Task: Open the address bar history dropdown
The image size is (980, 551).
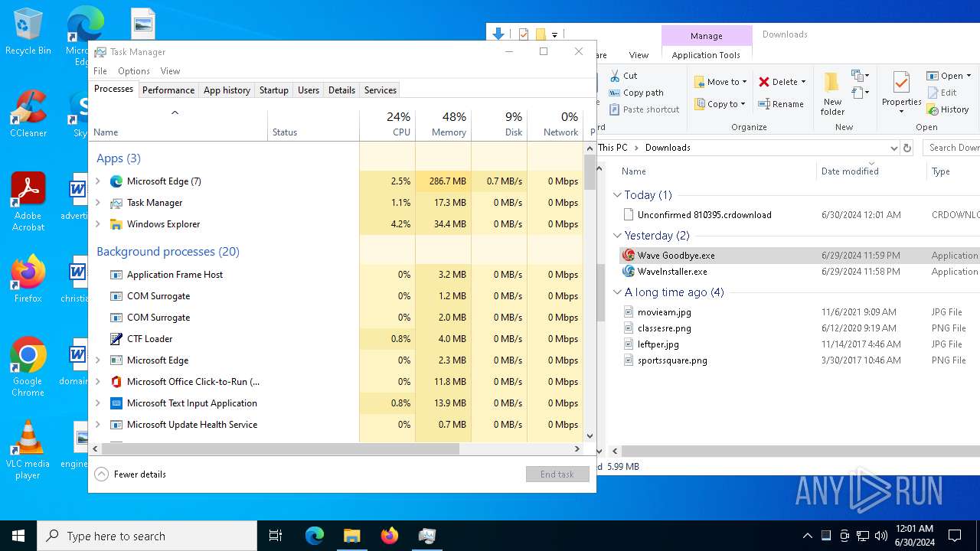Action: 893,148
